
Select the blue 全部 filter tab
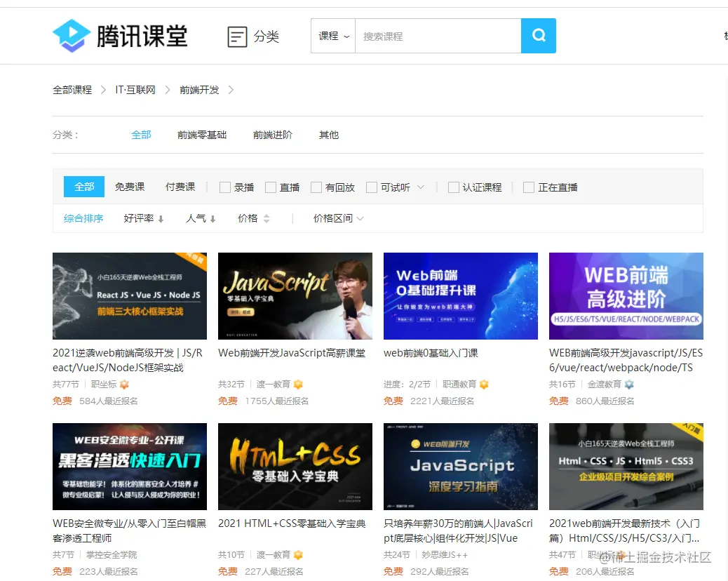(84, 187)
